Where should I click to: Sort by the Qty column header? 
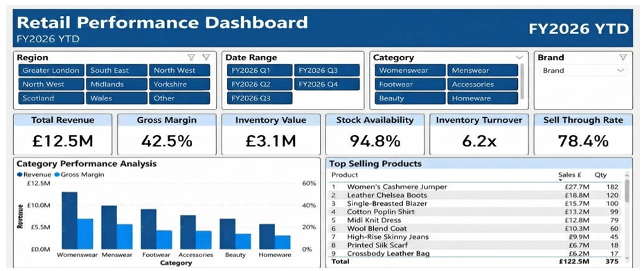pyautogui.click(x=600, y=175)
